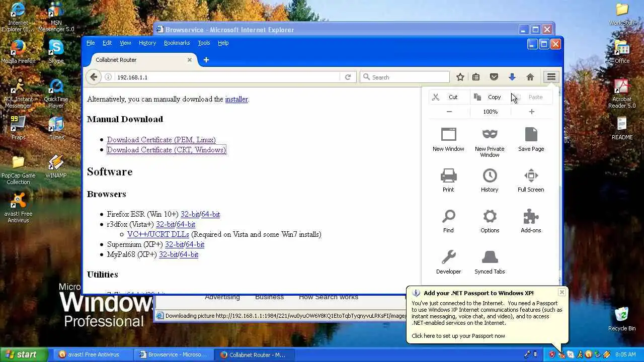Image resolution: width=644 pixels, height=362 pixels.
Task: Download Supermium 64-bit
Action: [195, 244]
